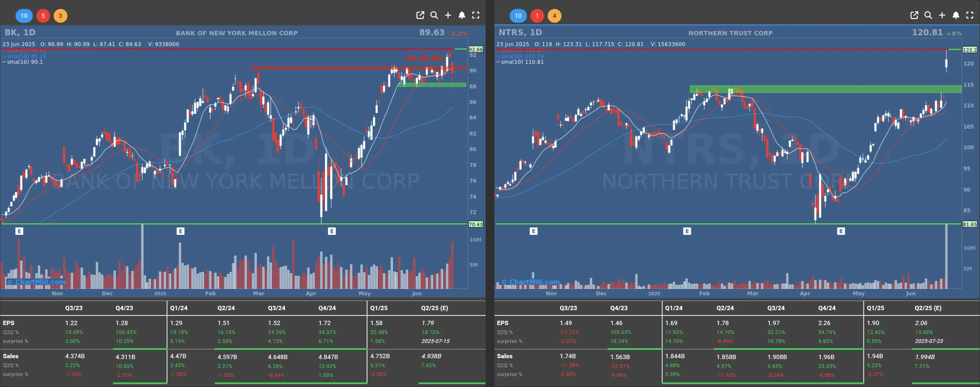This screenshot has height=387, width=980.
Task: Click the orange 4 badge on NTRS panel
Action: 554,16
